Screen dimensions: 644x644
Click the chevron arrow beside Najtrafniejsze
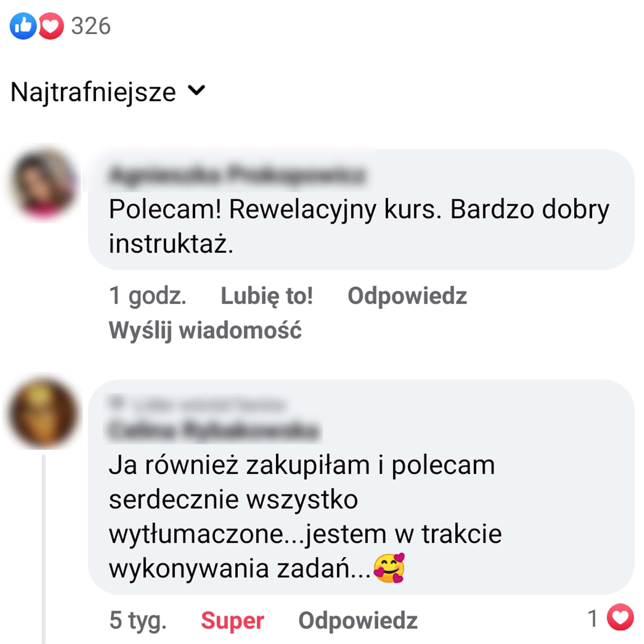[196, 90]
